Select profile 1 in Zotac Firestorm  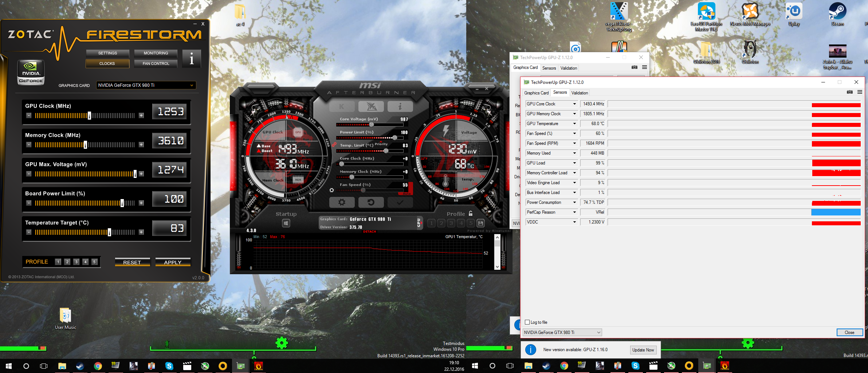pos(58,262)
